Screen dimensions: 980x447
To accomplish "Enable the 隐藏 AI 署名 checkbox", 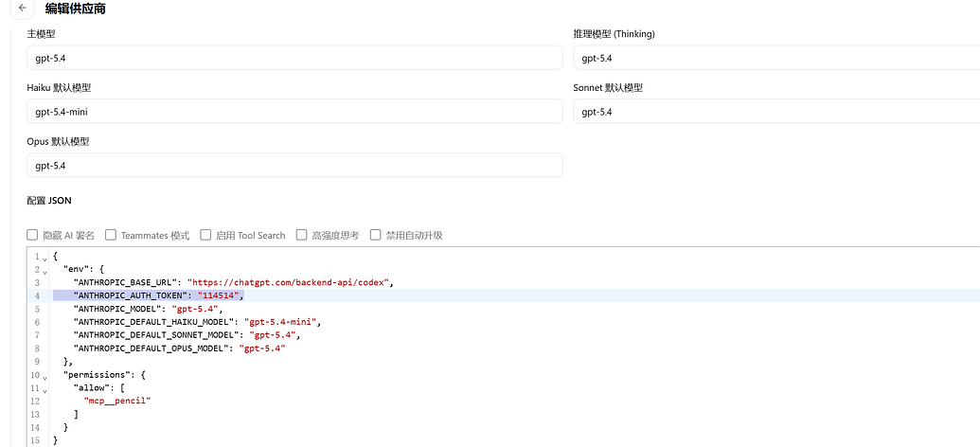I will [32, 235].
